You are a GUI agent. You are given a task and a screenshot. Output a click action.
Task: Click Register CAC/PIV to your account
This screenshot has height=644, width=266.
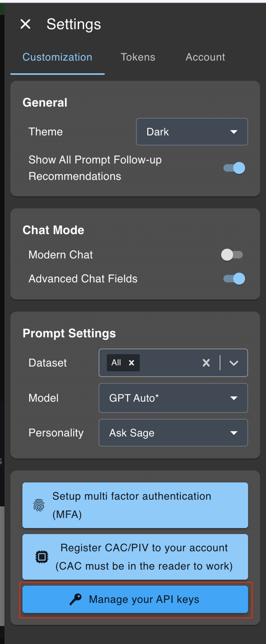135,557
